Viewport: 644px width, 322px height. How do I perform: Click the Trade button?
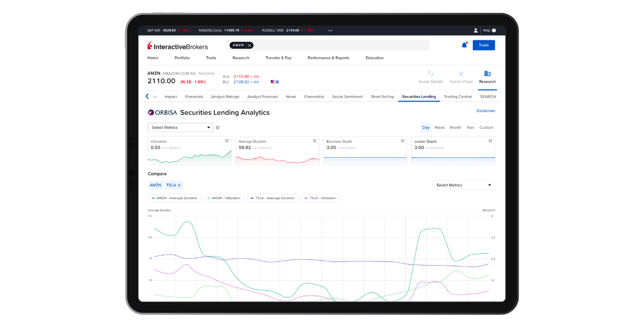484,45
